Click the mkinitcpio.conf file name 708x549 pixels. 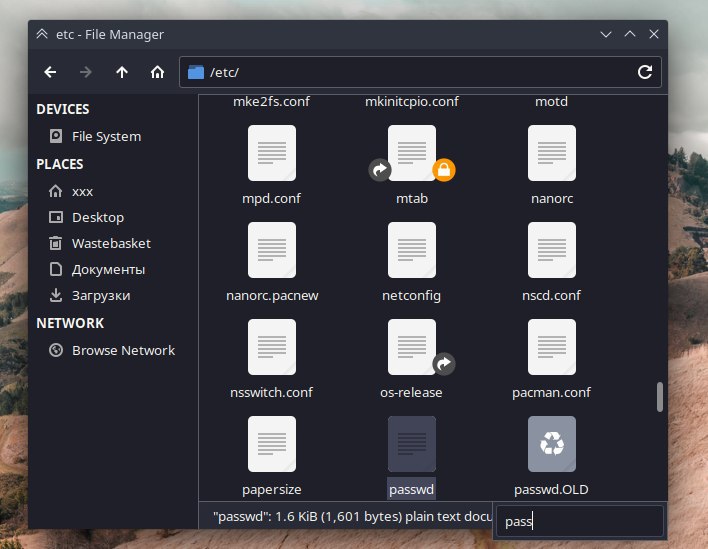pos(412,102)
